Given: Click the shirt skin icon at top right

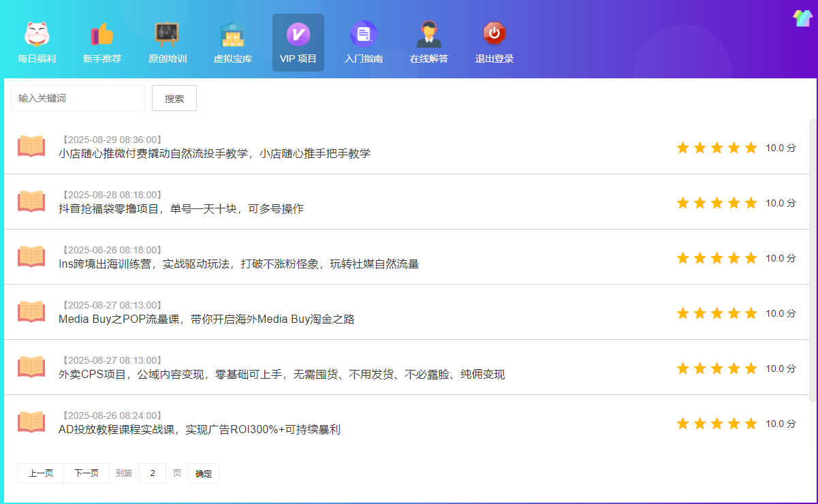Looking at the screenshot, I should click(802, 18).
